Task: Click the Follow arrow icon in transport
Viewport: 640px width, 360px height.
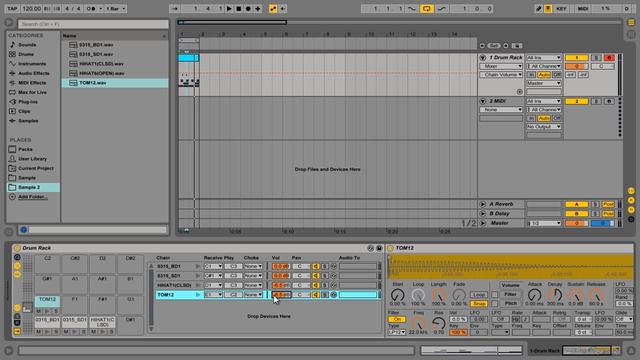Action: click(175, 9)
